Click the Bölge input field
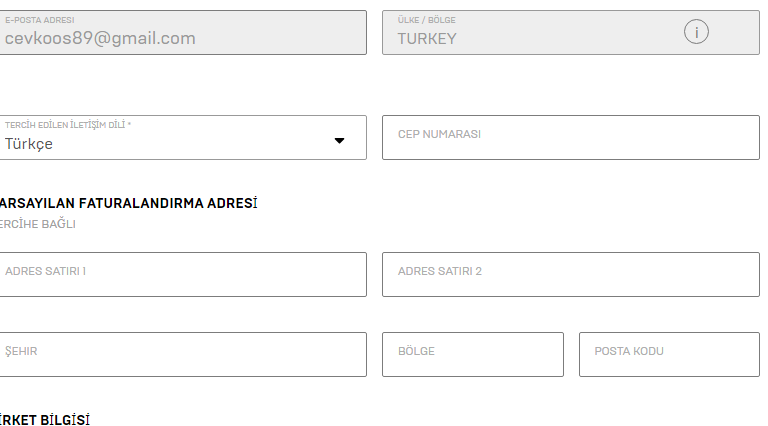The height and width of the screenshot is (426, 768). point(472,354)
